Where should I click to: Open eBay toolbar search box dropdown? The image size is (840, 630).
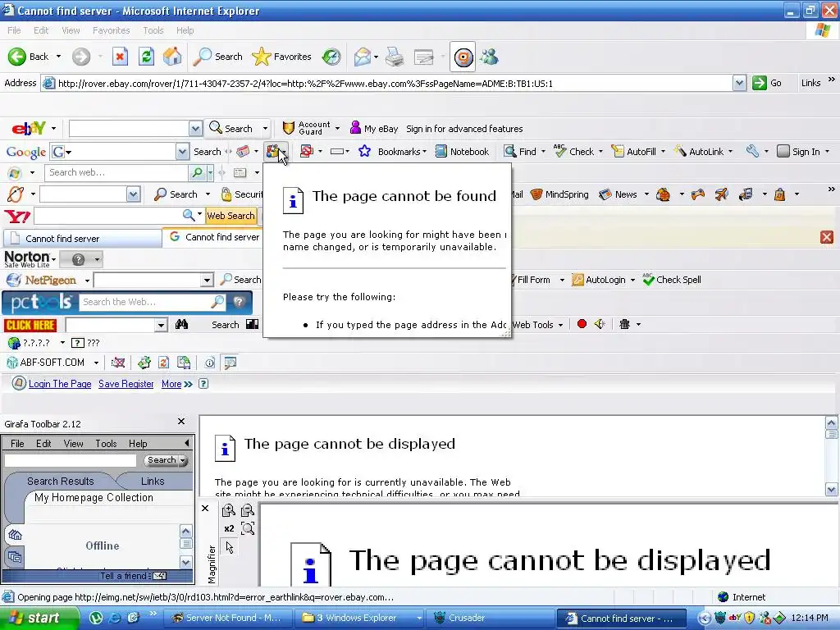click(195, 129)
